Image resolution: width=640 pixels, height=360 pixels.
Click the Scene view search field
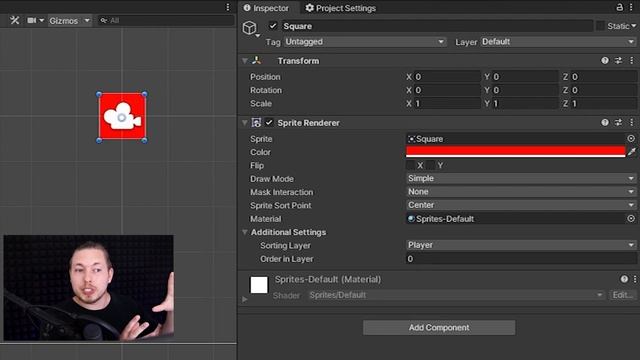tap(166, 20)
